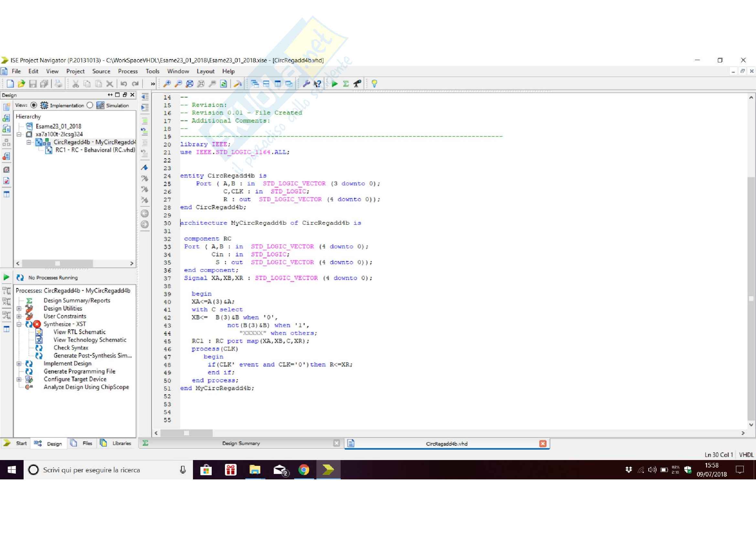Click Check Syntax in processes list
The image size is (756, 534).
[71, 348]
